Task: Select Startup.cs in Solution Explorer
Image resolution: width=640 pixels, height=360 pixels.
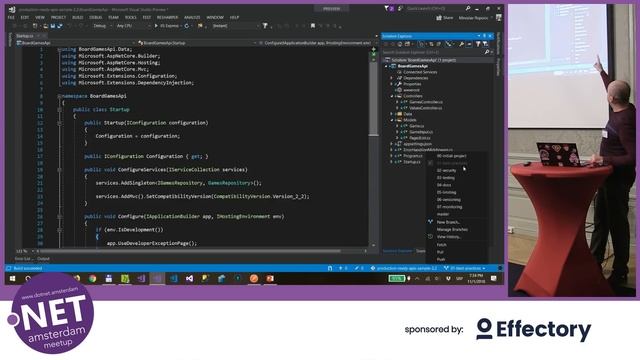Action: coord(411,162)
